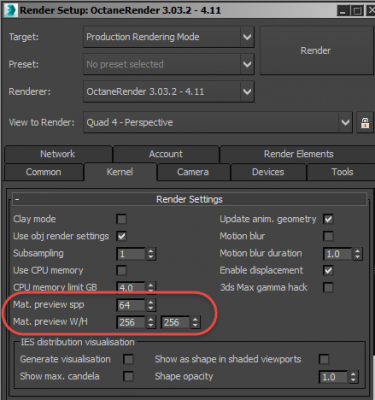Click the Subsampling spinner arrows
The image size is (375, 400).
point(151,254)
